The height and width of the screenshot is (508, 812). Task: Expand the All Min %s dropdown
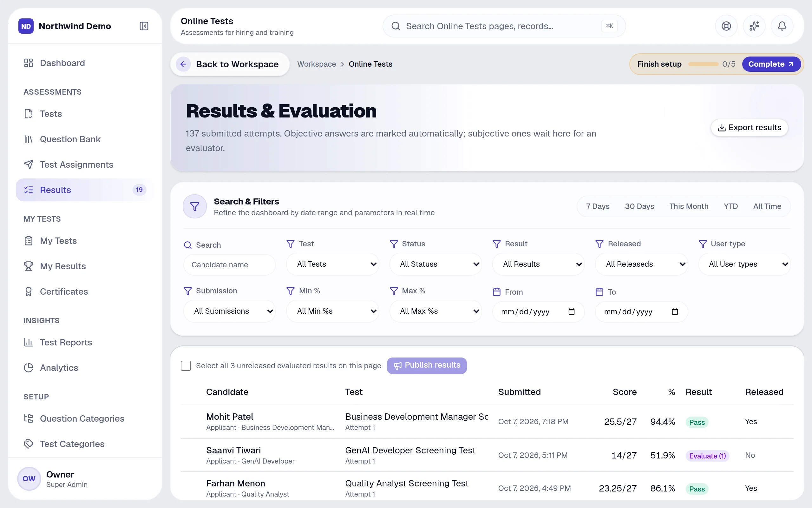pyautogui.click(x=332, y=311)
